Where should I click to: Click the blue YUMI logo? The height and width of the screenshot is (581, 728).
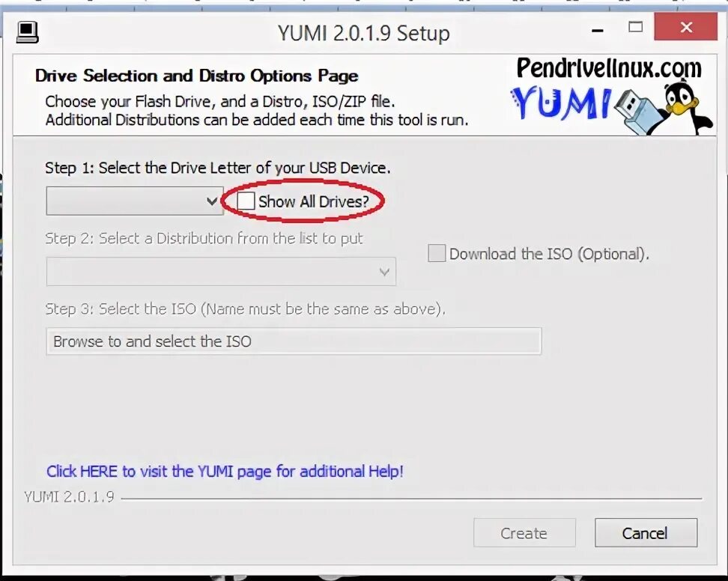pos(560,103)
